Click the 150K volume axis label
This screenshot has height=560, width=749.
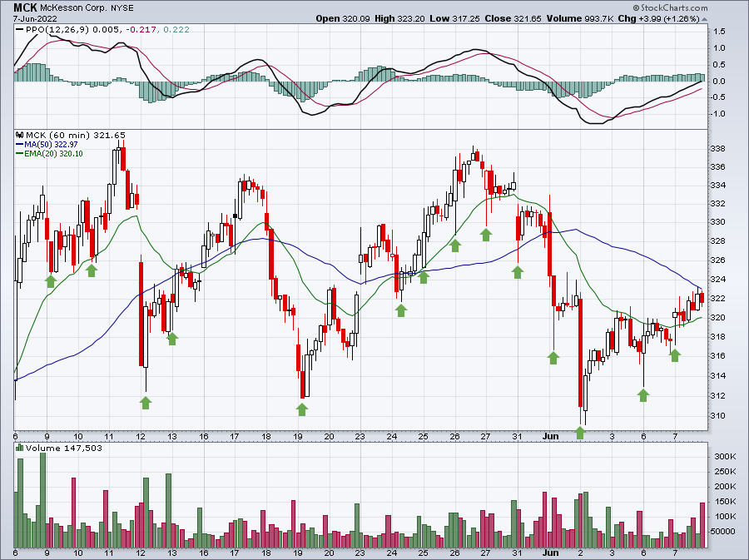click(725, 501)
